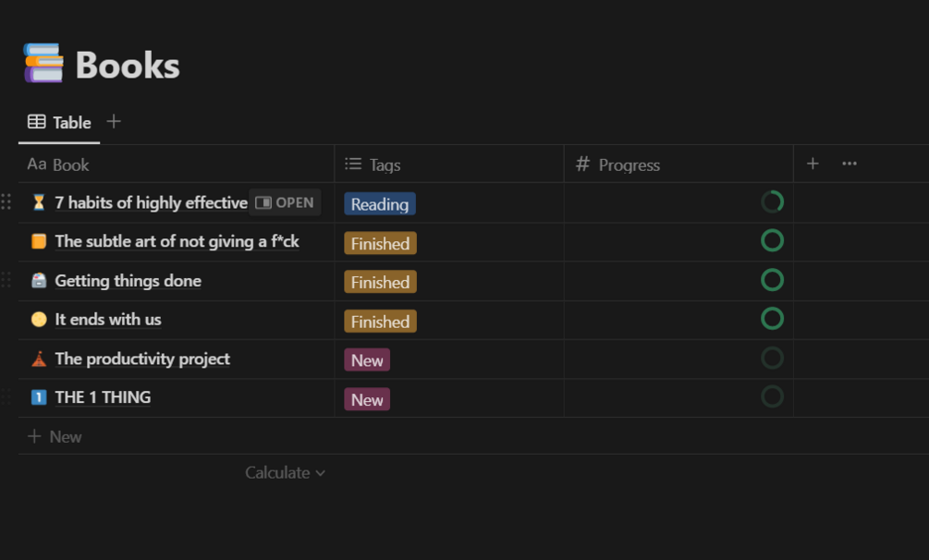Click the yellow circle icon beside It ends with us
929x560 pixels.
[39, 320]
